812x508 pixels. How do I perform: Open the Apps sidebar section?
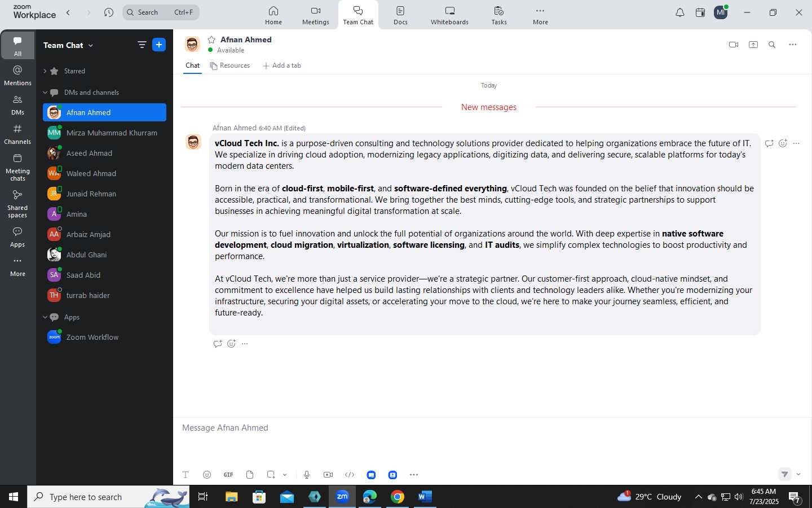click(x=17, y=237)
